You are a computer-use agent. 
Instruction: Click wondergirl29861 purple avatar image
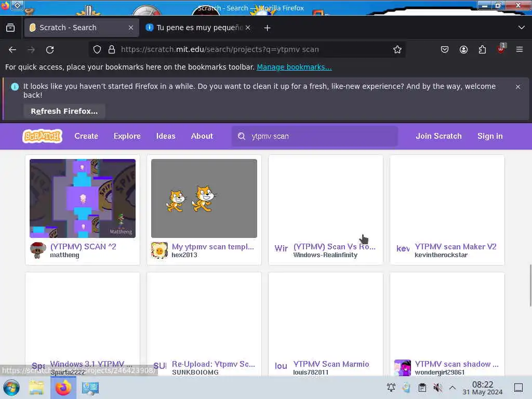pyautogui.click(x=403, y=368)
